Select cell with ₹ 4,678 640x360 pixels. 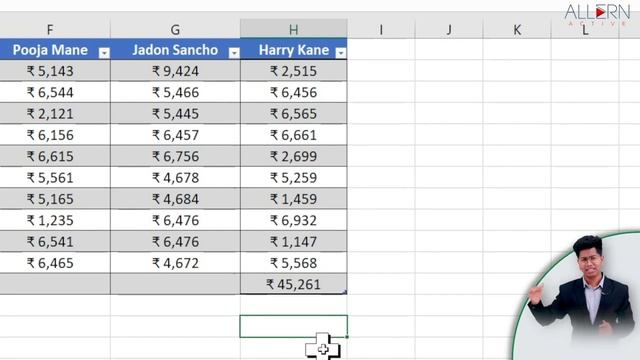(175, 178)
